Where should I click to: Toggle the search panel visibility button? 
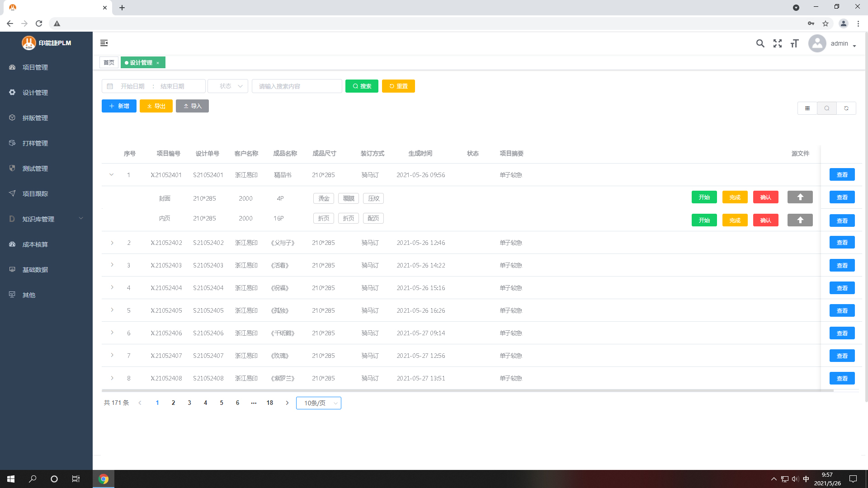click(x=826, y=108)
